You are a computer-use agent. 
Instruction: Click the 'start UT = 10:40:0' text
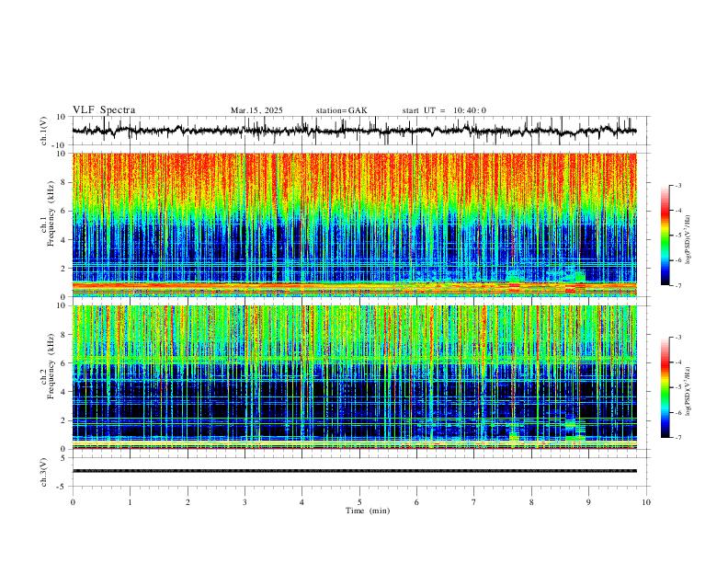[444, 110]
